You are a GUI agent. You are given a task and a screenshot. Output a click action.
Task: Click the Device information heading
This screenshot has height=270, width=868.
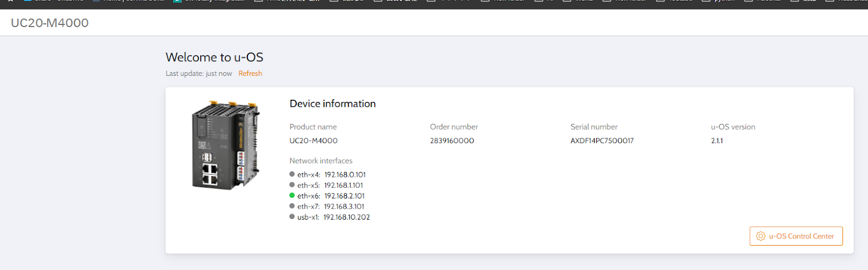(x=333, y=104)
